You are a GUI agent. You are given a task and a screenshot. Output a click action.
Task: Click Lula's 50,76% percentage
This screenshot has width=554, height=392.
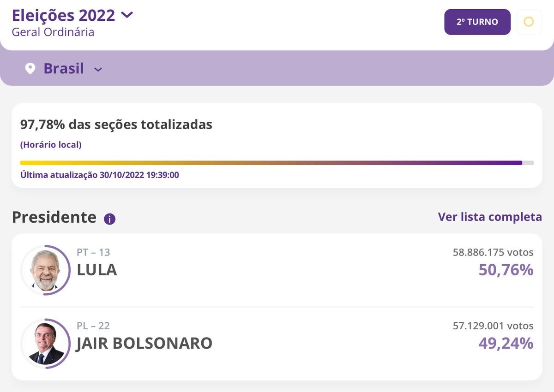pyautogui.click(x=506, y=270)
